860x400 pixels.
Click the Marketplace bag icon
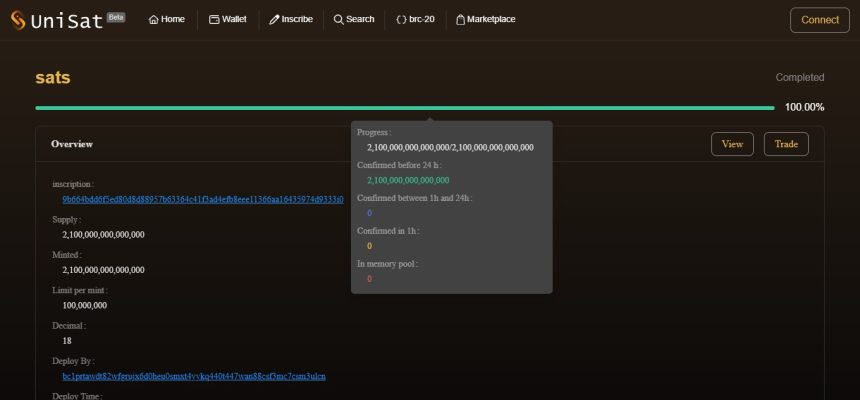461,20
